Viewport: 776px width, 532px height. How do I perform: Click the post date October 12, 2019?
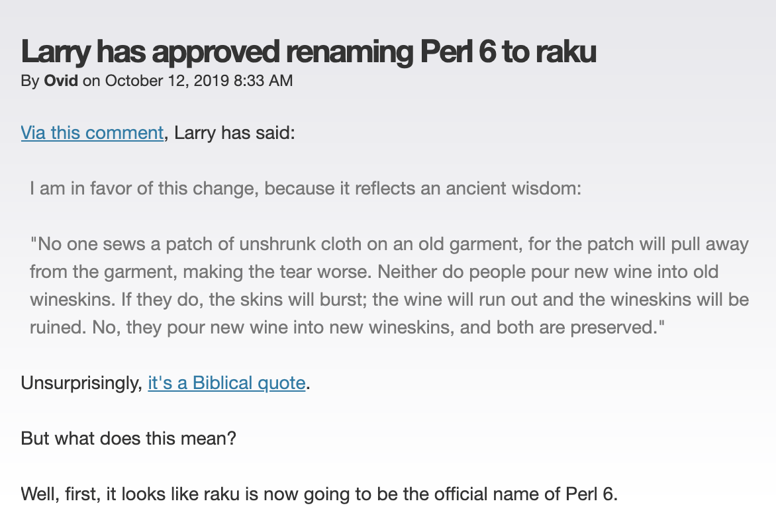(167, 81)
